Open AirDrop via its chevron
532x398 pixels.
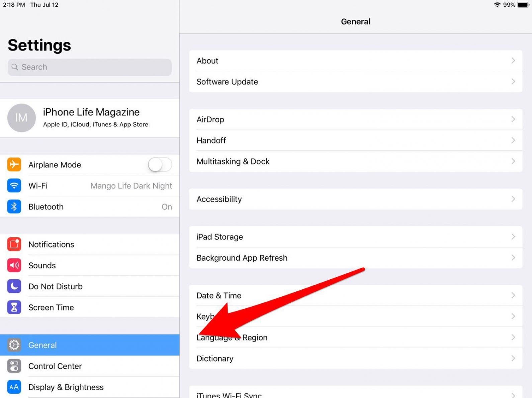point(513,119)
